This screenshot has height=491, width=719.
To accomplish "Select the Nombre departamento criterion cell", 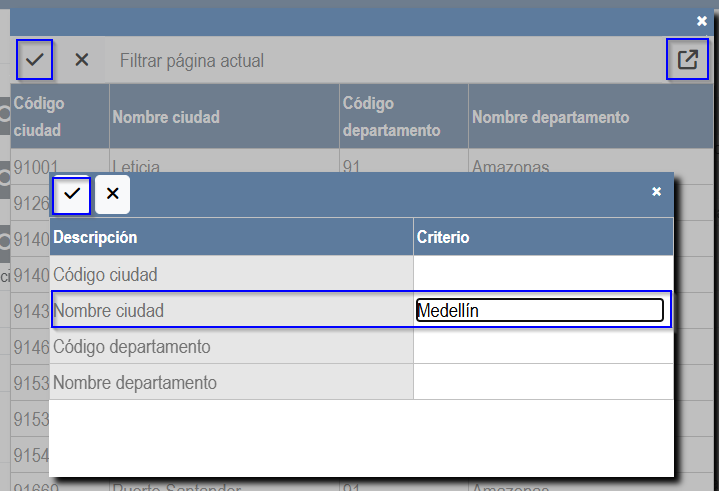I will coord(542,382).
